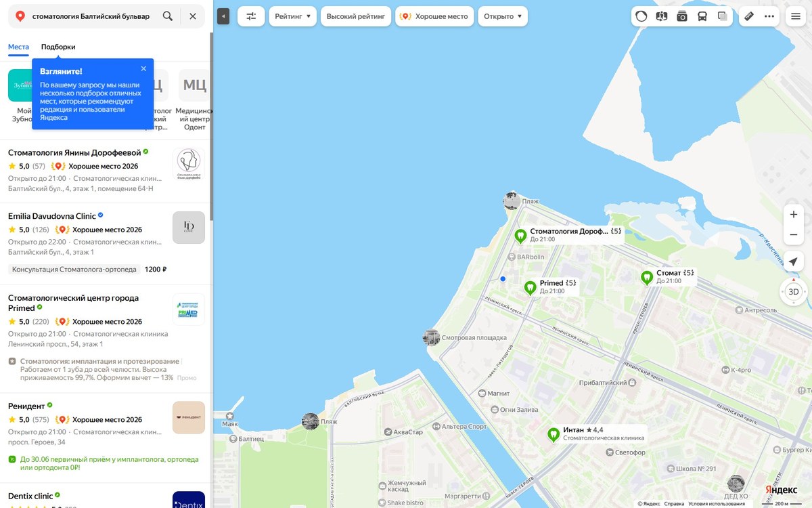Image resolution: width=812 pixels, height=508 pixels.
Task: Open the photos camera icon
Action: (x=682, y=16)
